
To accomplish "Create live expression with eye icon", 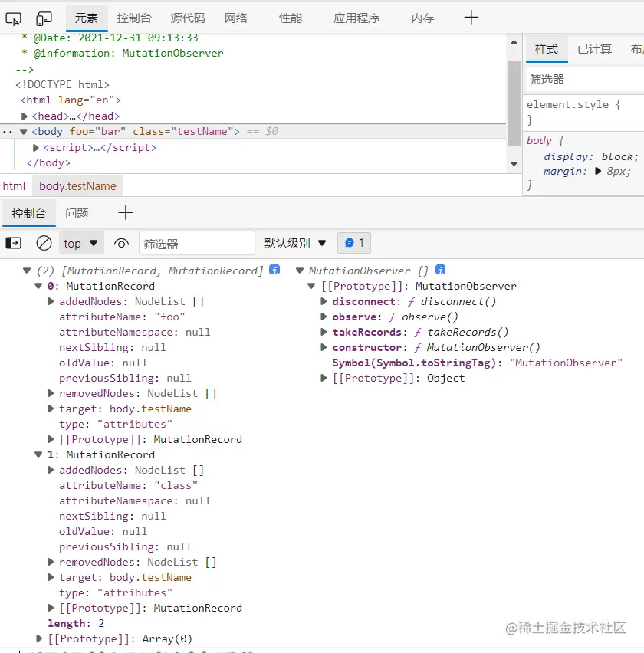I will click(121, 243).
